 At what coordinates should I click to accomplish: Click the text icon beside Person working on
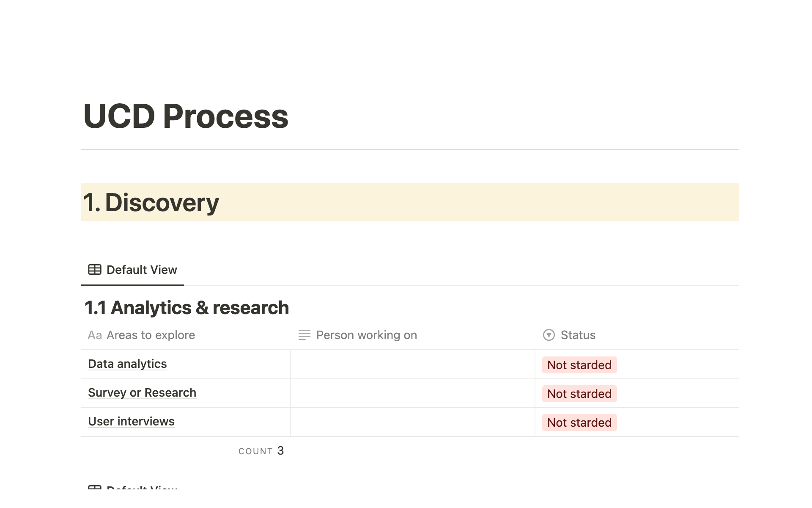click(304, 335)
